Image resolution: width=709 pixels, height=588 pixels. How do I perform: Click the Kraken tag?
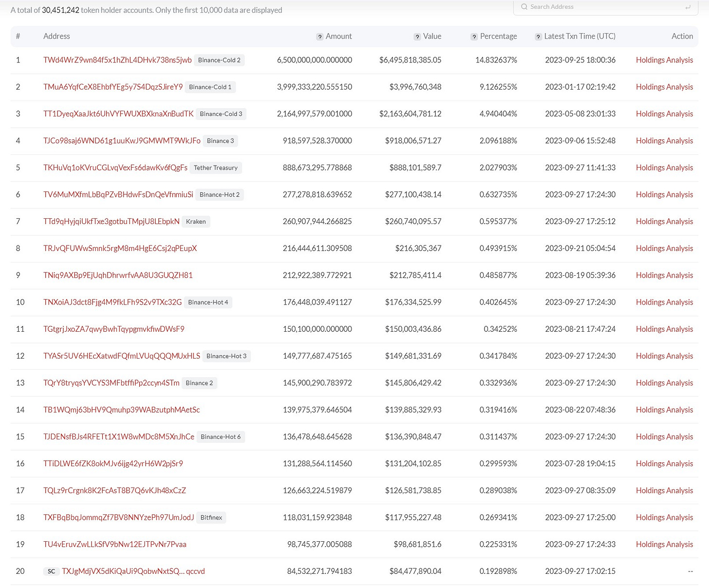pos(196,221)
